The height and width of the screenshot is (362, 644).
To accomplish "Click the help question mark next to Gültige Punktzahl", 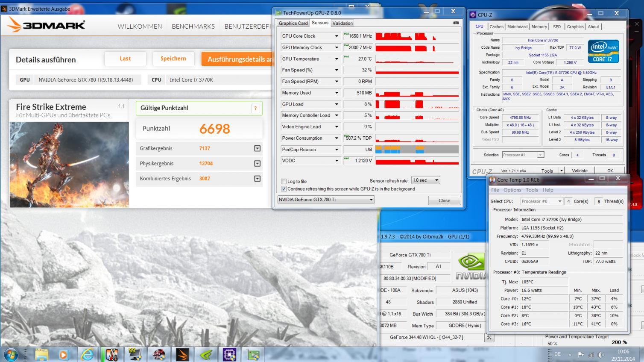I will pos(255,109).
